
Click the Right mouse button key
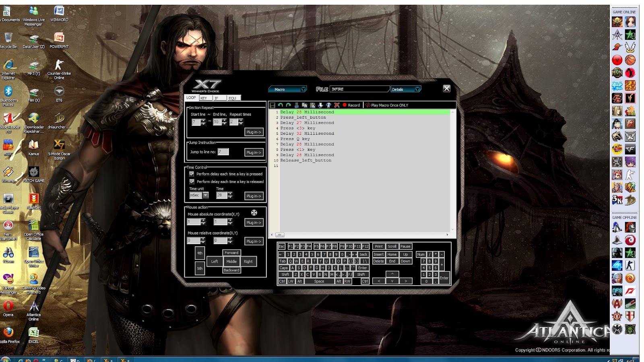click(x=248, y=261)
